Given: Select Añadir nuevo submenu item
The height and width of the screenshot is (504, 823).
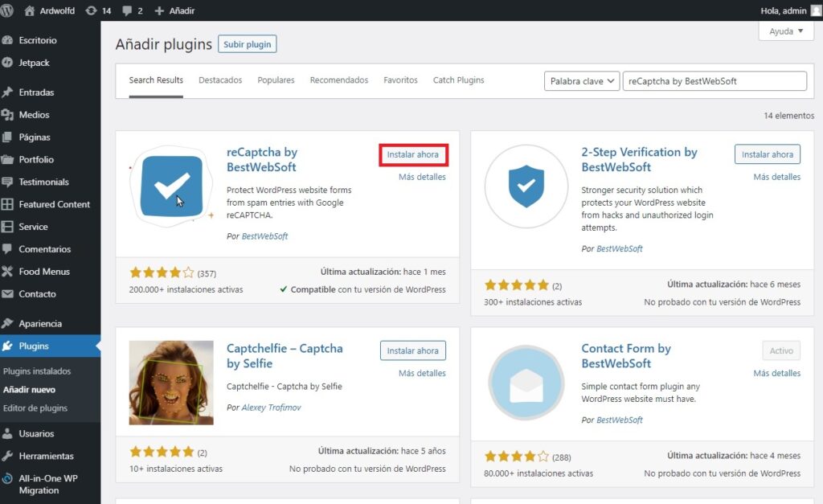Looking at the screenshot, I should [29, 390].
